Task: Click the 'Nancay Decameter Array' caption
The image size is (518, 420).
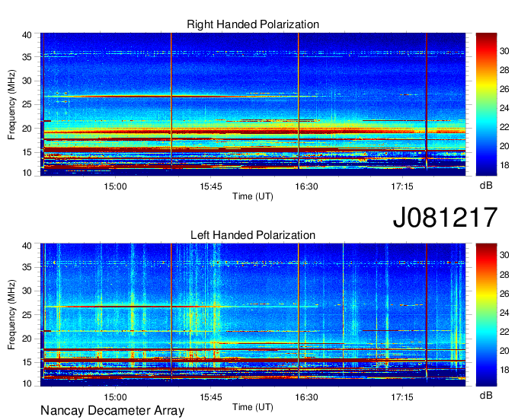Action: [112, 411]
